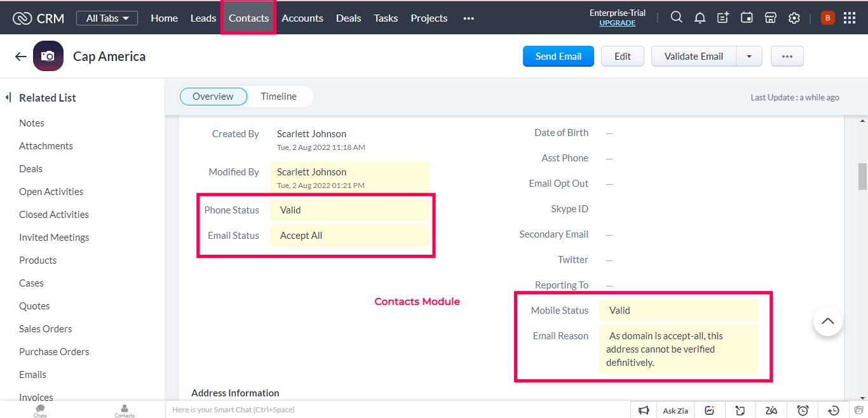Open the chart insights icon in bottom bar

click(x=710, y=410)
